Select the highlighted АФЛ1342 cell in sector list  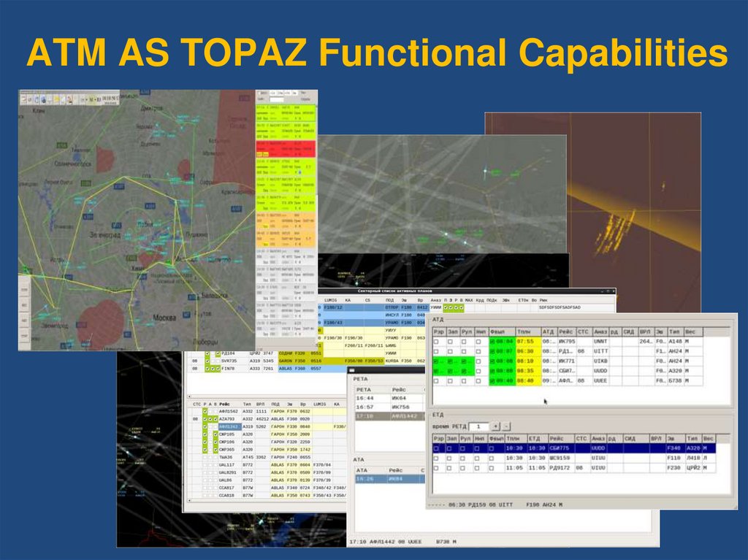[229, 426]
